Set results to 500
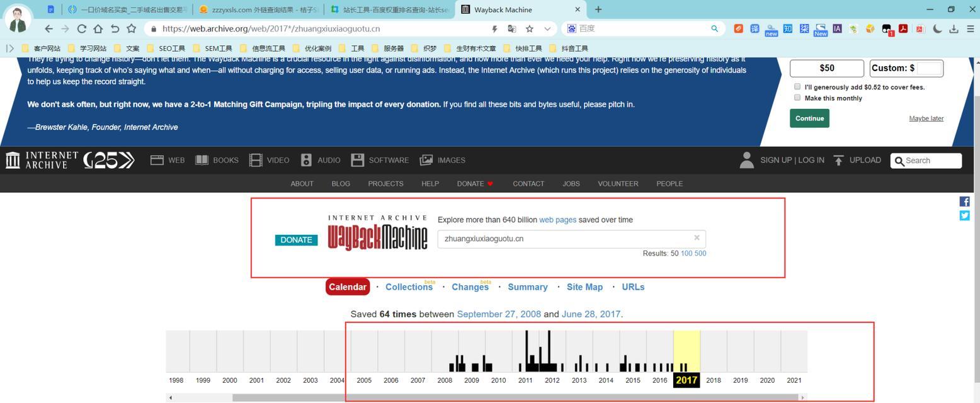This screenshot has width=980, height=403. coord(700,253)
